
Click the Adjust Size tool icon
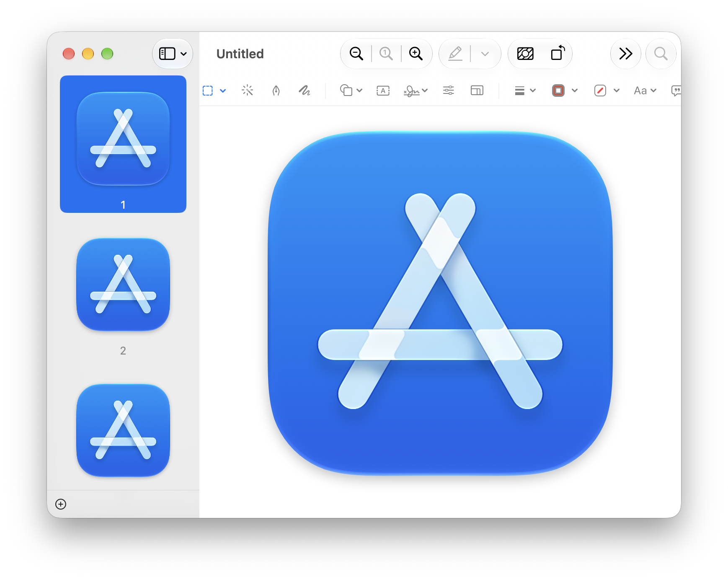477,90
